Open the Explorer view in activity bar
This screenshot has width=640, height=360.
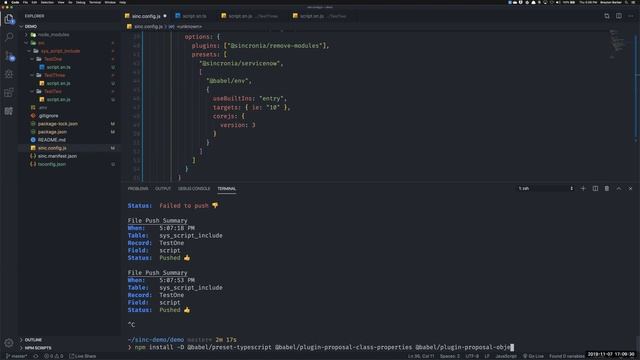(x=9, y=19)
